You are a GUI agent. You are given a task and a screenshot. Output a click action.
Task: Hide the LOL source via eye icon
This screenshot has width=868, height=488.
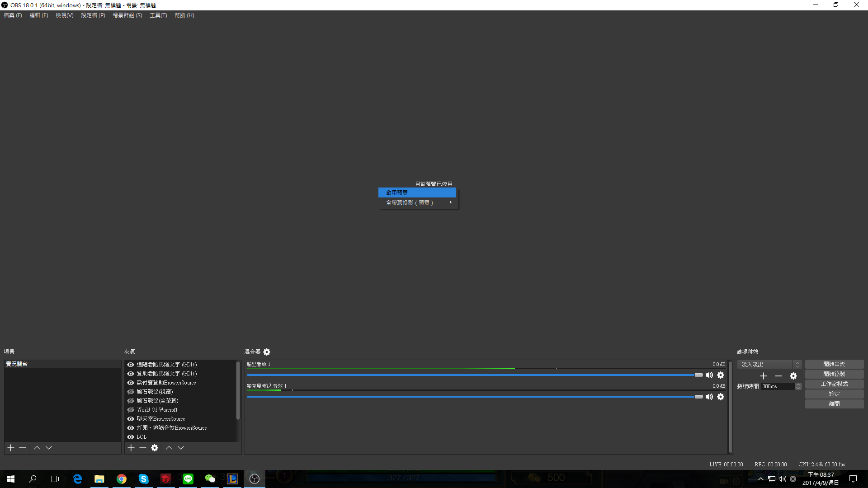131,437
